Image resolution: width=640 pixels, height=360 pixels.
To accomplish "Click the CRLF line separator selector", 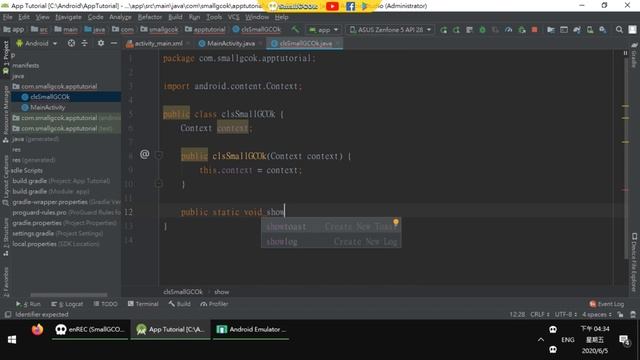I will click(x=540, y=314).
